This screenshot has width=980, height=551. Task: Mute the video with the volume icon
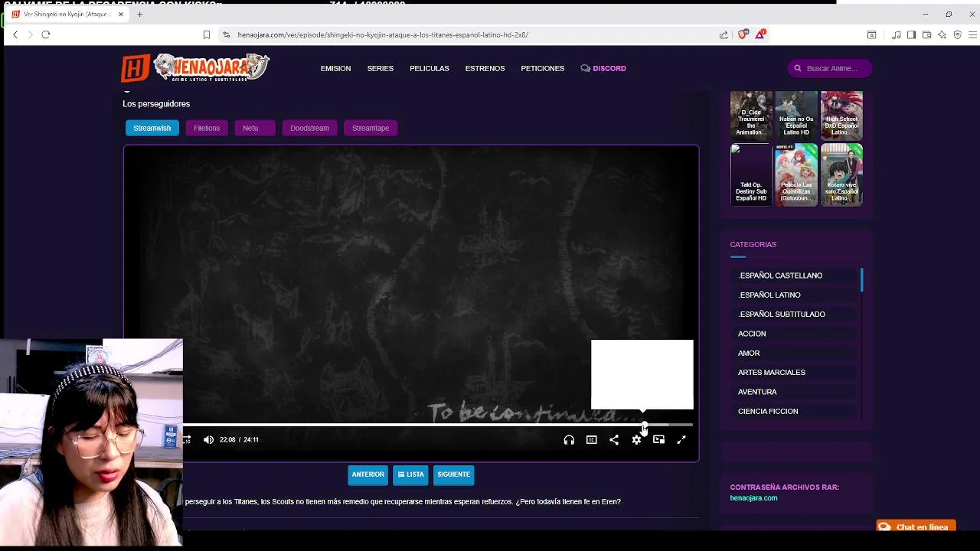tap(208, 440)
